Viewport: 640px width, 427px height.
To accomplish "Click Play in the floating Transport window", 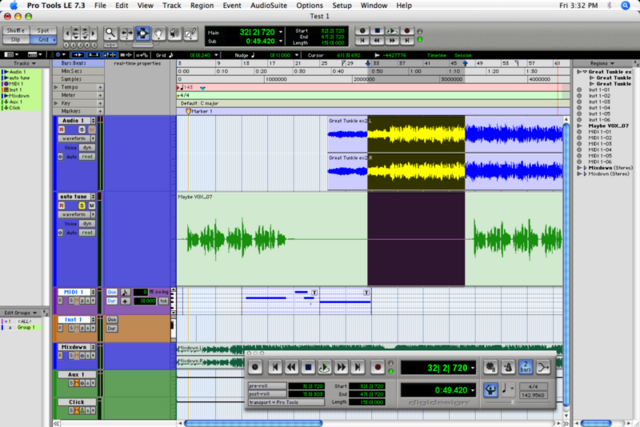I will [324, 367].
